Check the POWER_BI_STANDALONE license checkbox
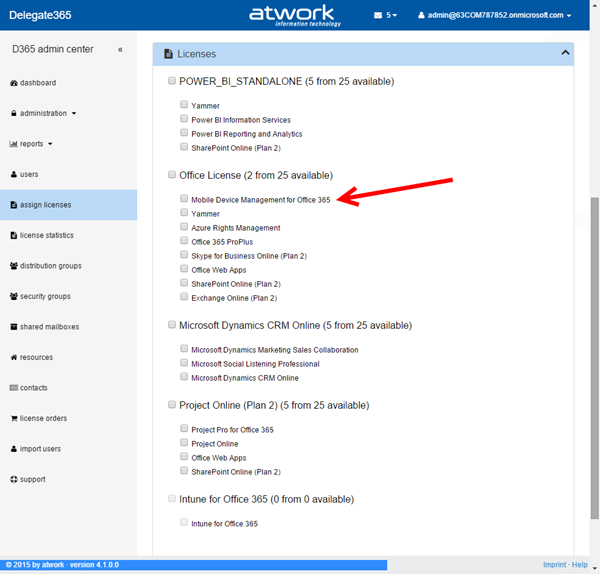This screenshot has height=574, width=600. (x=172, y=81)
